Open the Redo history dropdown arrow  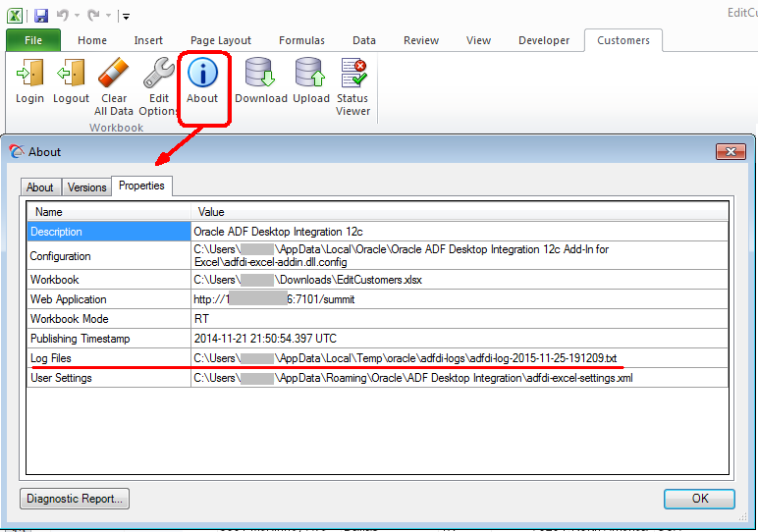[108, 16]
